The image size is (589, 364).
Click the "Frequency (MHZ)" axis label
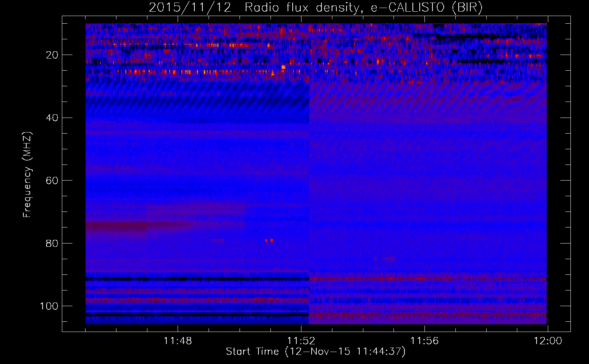click(27, 175)
